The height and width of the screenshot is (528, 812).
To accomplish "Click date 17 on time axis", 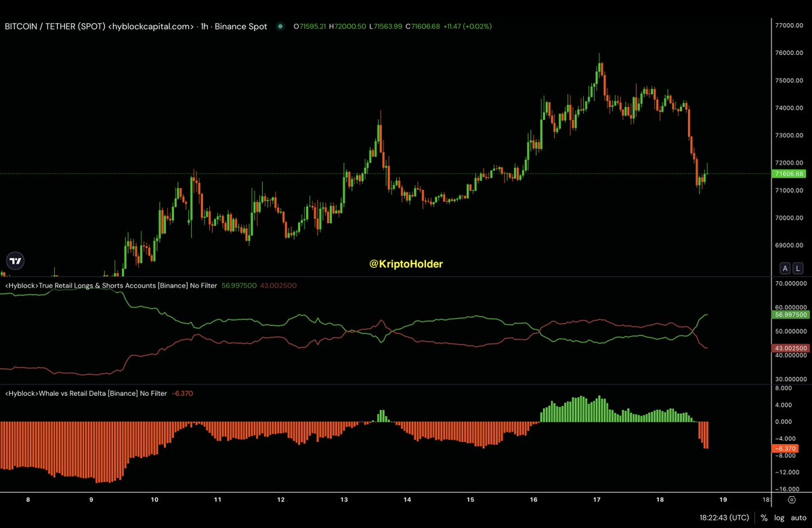I will pyautogui.click(x=597, y=500).
